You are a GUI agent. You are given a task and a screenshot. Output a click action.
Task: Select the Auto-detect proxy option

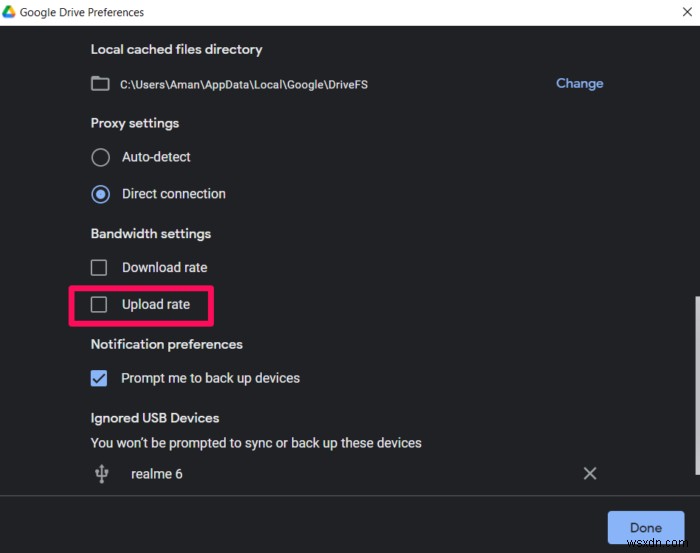(100, 157)
